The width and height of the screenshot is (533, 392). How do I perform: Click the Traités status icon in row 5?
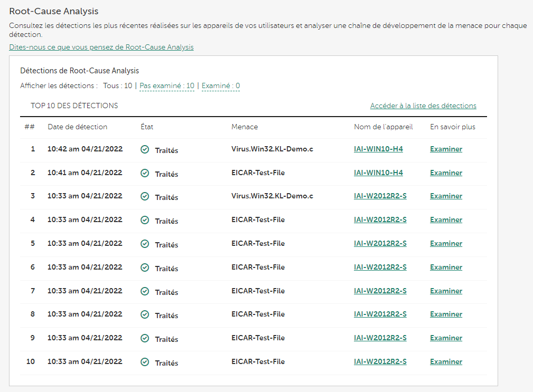[x=145, y=244]
